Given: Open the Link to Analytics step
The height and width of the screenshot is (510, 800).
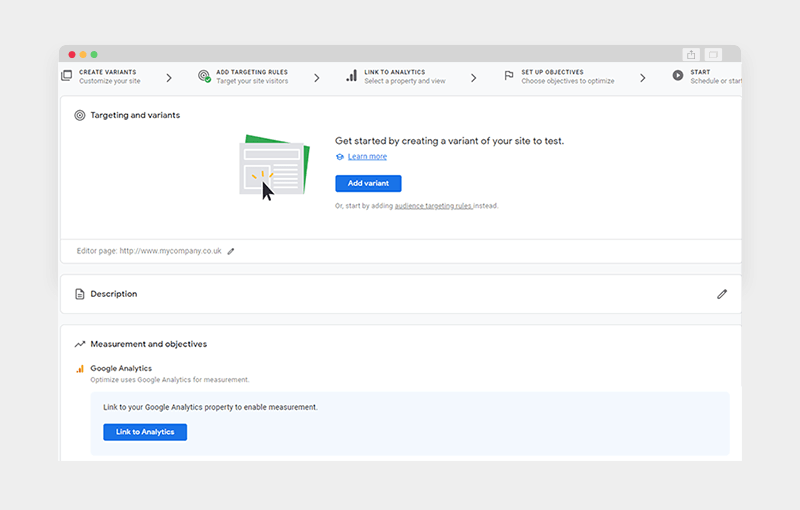Looking at the screenshot, I should pos(396,76).
